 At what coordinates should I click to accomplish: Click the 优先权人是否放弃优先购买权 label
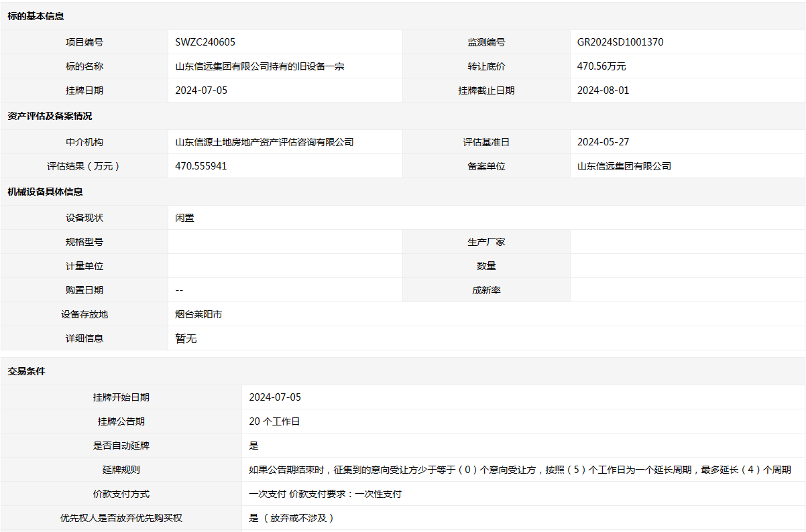point(121,518)
